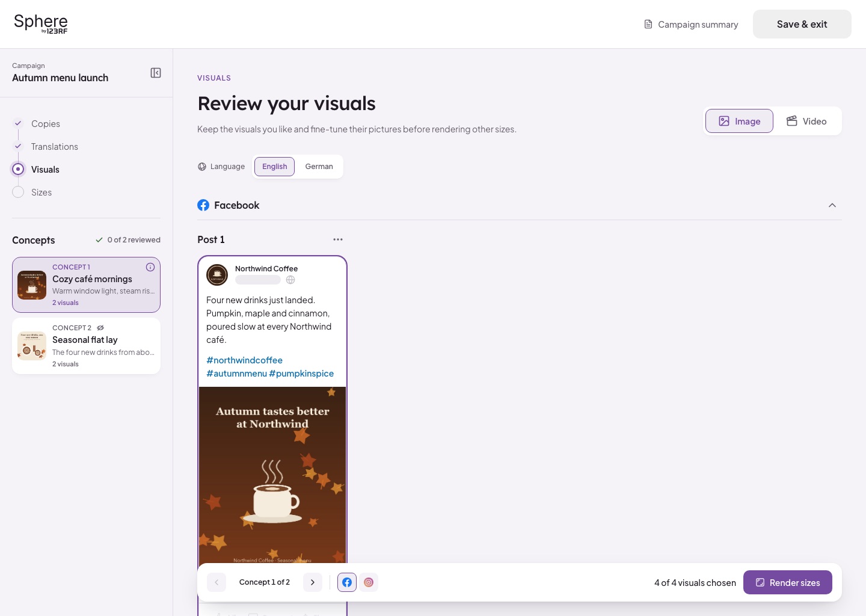Collapse the Facebook section chevron

tap(832, 205)
